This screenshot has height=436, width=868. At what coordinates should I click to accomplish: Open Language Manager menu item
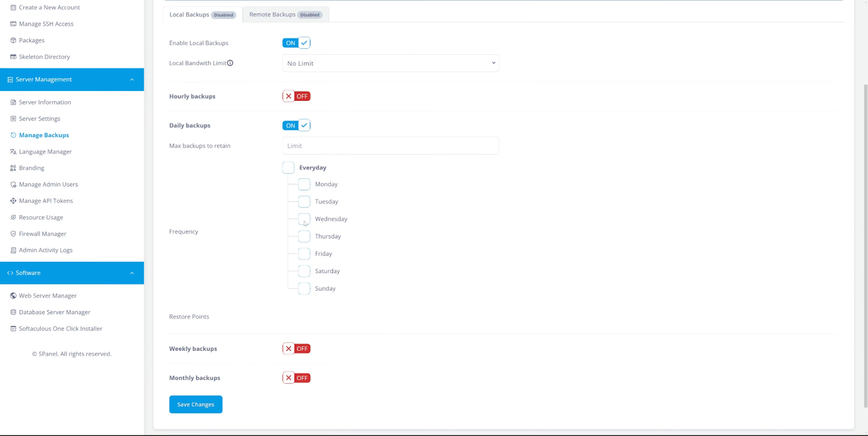coord(46,152)
